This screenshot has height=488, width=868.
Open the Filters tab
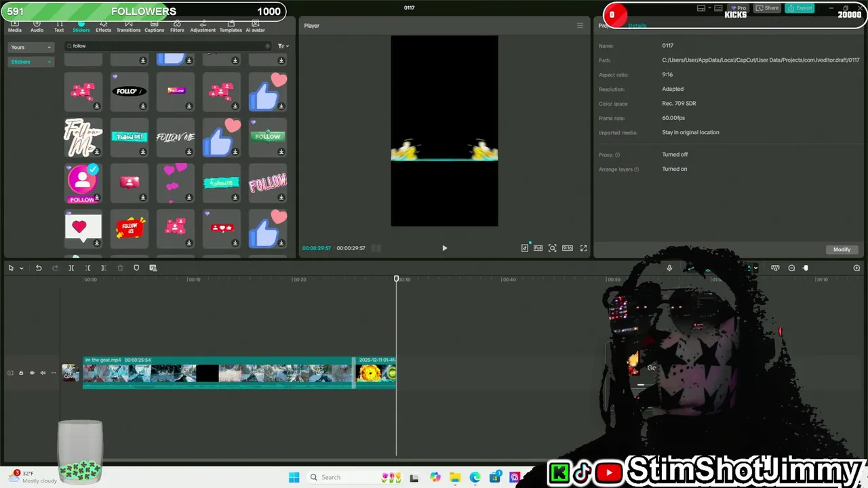[x=177, y=26]
